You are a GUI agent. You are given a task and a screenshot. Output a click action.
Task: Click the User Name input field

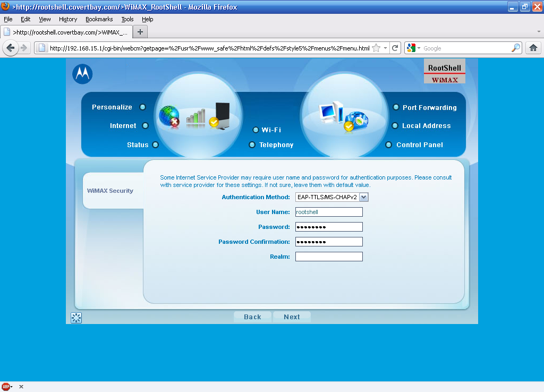pos(329,212)
